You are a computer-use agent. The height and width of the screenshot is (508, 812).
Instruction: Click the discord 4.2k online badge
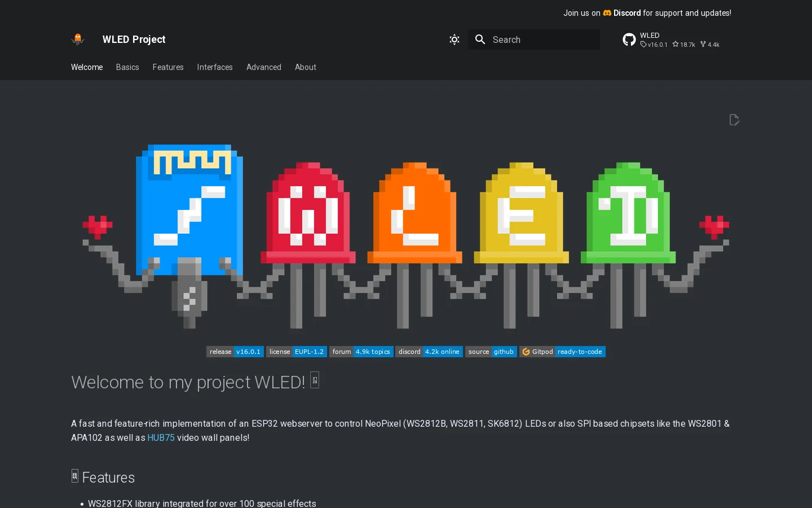[x=429, y=352]
